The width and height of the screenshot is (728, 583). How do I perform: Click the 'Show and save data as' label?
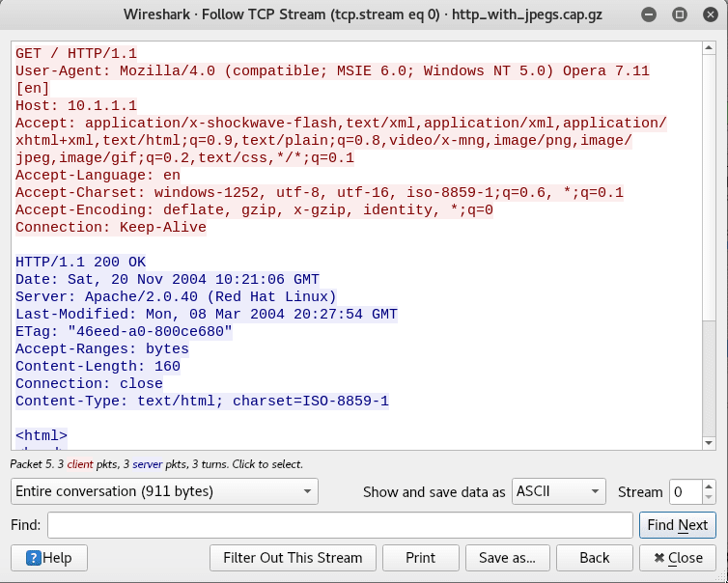[434, 491]
